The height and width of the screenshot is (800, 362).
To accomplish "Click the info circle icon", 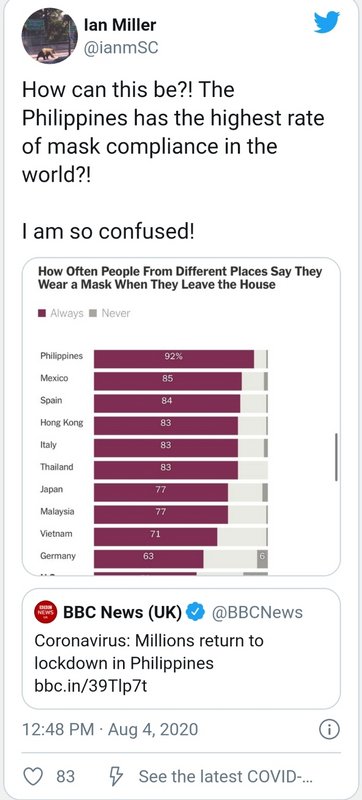I will 329,730.
